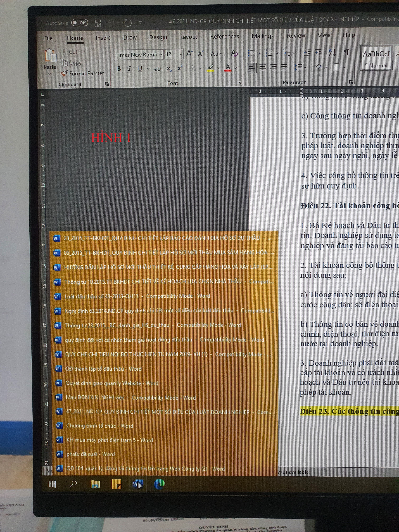Switch to the Draw tab

point(130,37)
